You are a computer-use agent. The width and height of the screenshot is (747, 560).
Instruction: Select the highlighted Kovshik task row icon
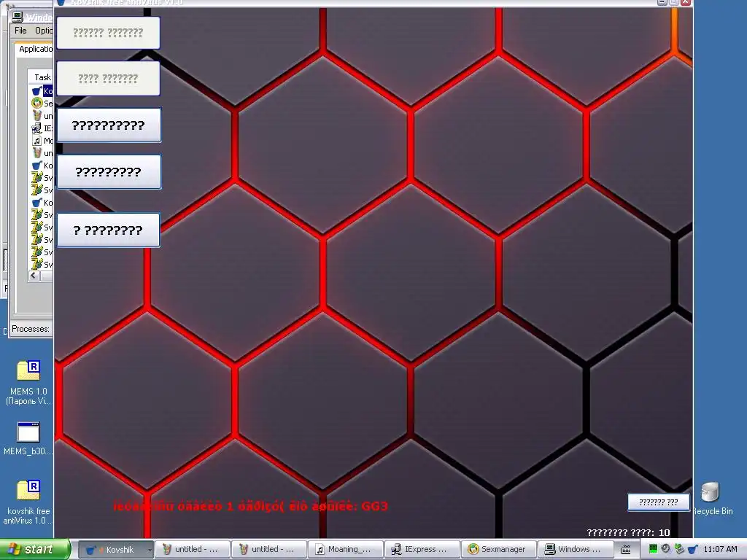click(x=36, y=90)
